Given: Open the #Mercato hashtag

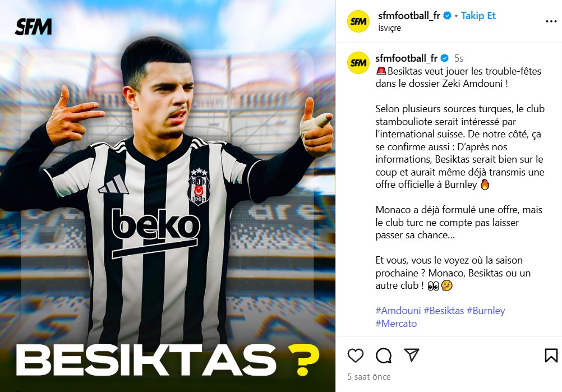Looking at the screenshot, I should (396, 324).
